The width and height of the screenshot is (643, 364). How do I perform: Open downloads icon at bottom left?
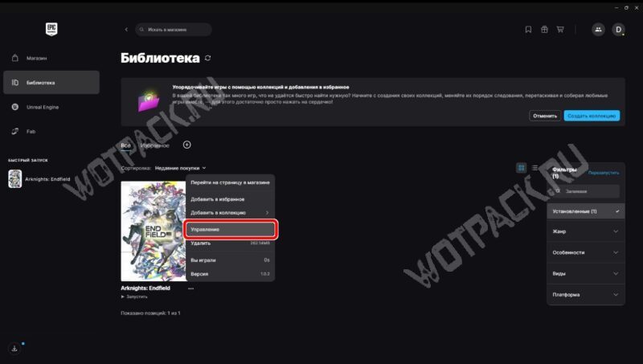[14, 349]
